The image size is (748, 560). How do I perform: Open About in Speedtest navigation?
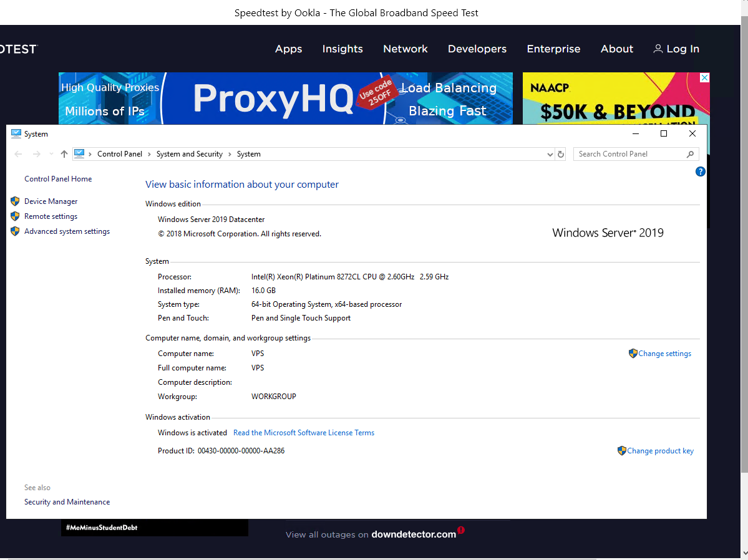(x=617, y=49)
